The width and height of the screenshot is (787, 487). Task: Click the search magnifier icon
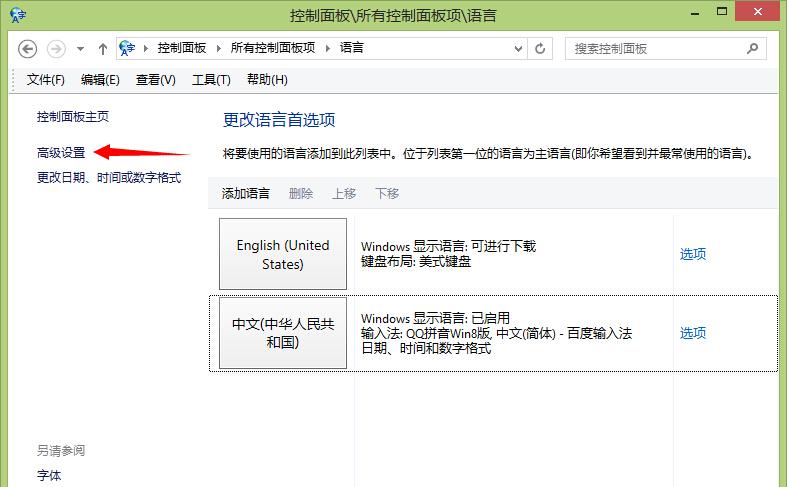pos(752,49)
